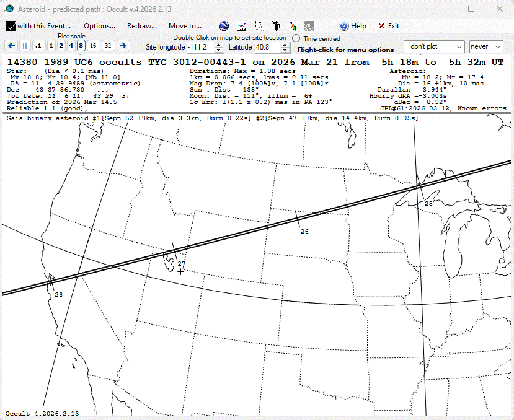Screen dimensions: 514x420
Task: Increase site longitude with up spinner
Action: [x=219, y=45]
